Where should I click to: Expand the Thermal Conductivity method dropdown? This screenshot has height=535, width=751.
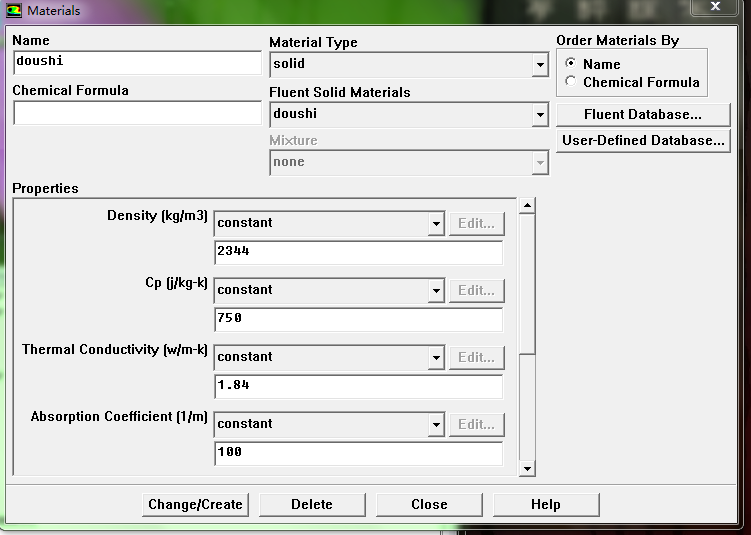coord(436,358)
